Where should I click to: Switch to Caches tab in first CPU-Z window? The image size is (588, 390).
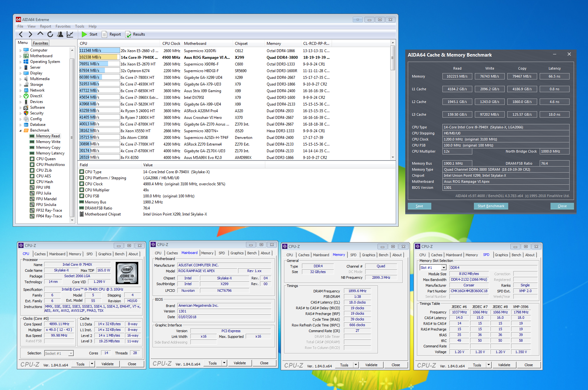click(x=40, y=254)
